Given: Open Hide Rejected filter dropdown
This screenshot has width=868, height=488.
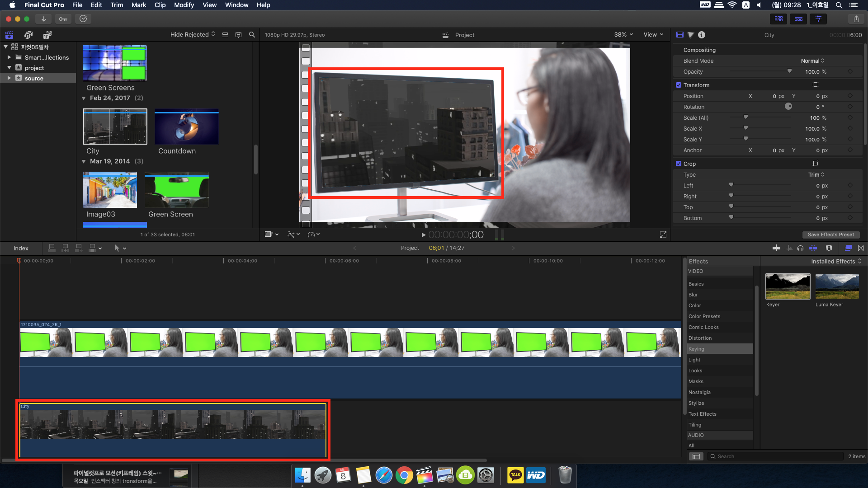Looking at the screenshot, I should click(193, 35).
